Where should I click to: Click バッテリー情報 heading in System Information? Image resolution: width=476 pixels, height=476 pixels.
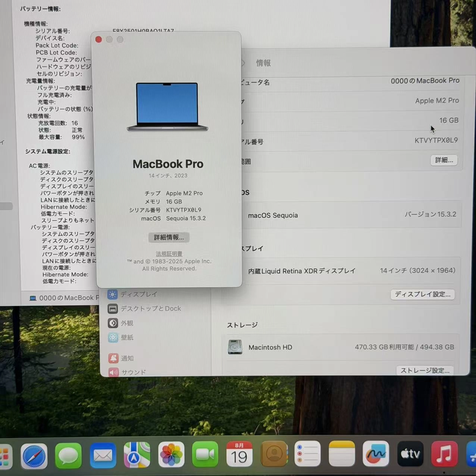40,9
